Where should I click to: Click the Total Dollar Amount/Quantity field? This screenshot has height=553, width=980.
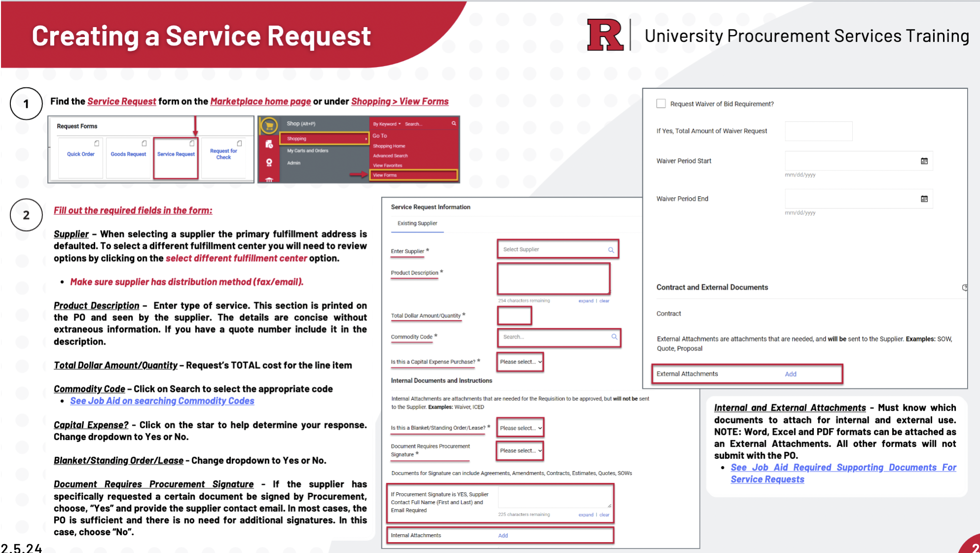pyautogui.click(x=514, y=316)
